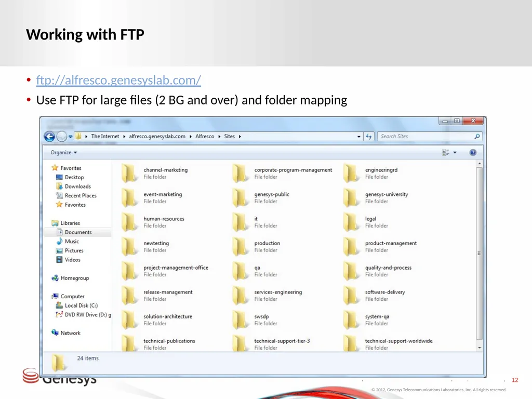Select the Videos library
The width and height of the screenshot is (532, 399).
click(68, 260)
